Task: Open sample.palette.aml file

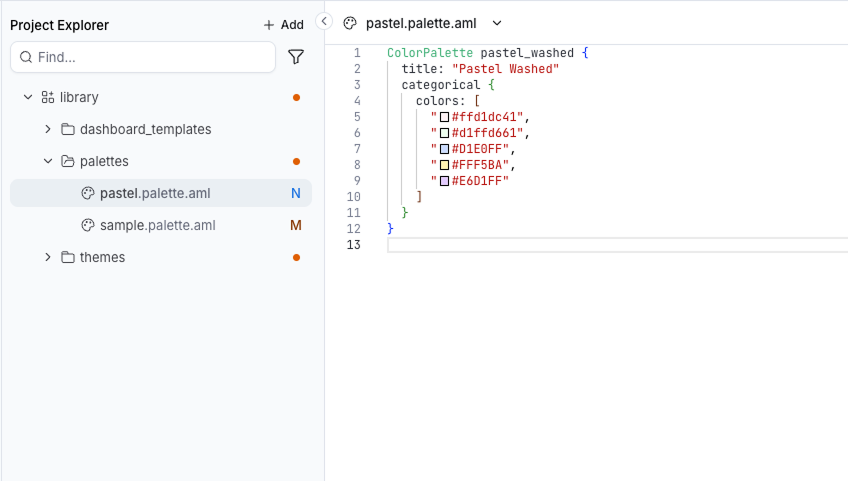Action: [x=161, y=225]
